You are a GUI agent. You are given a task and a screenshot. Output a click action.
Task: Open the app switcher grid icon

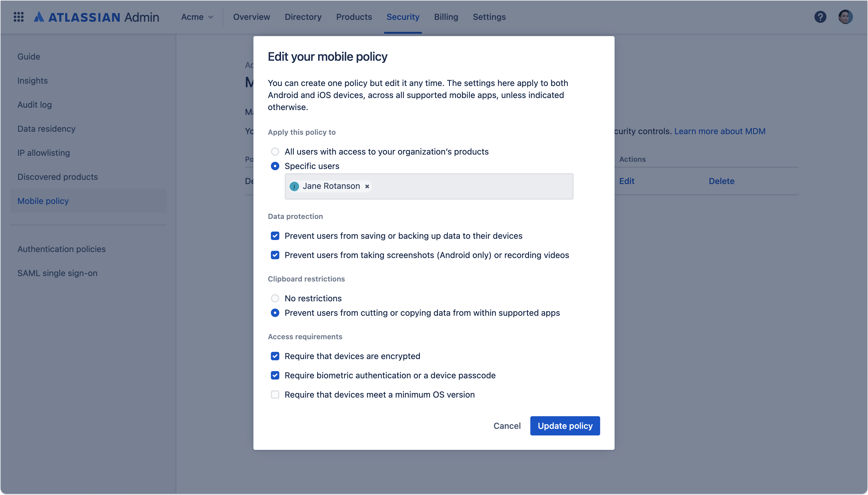coord(18,17)
